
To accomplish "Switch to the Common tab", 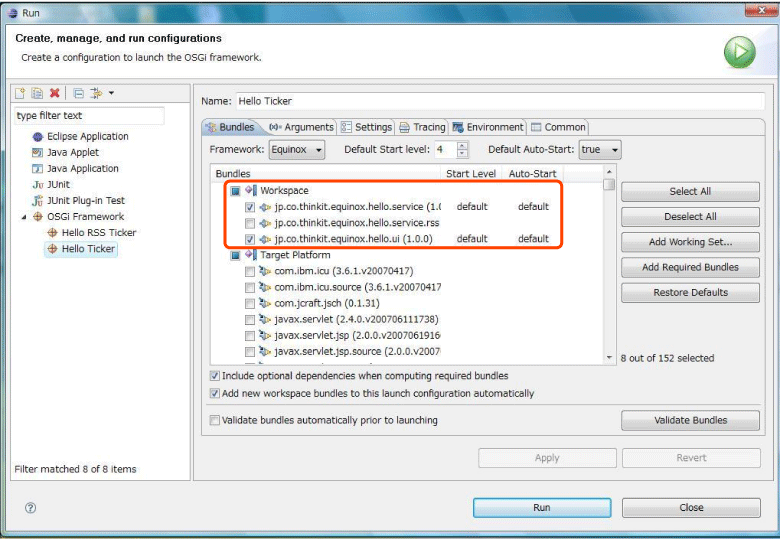I will click(558, 127).
